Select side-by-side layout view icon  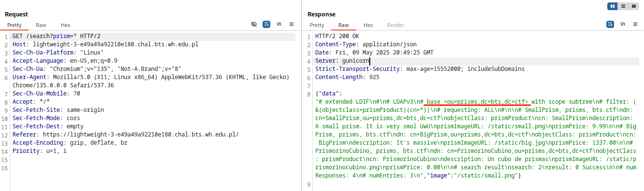(613, 6)
